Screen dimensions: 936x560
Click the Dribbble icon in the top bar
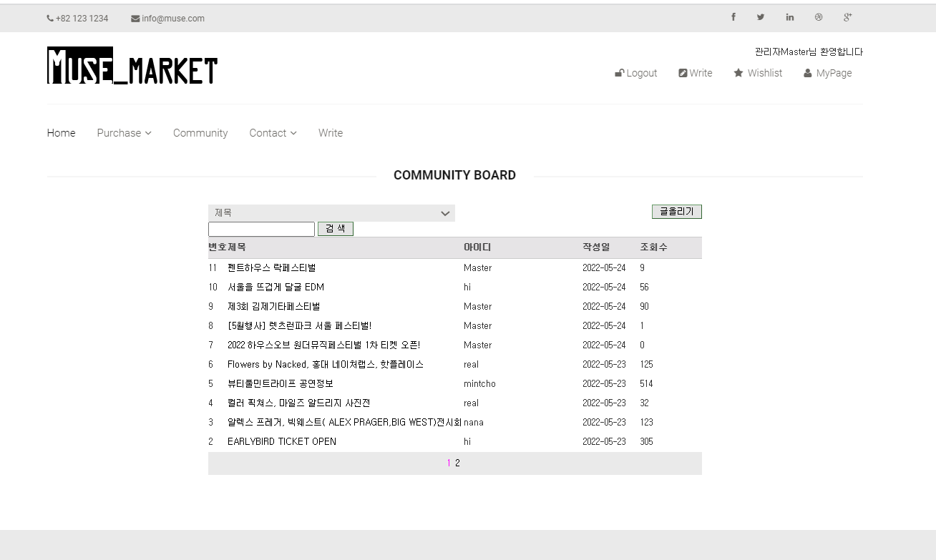point(819,16)
